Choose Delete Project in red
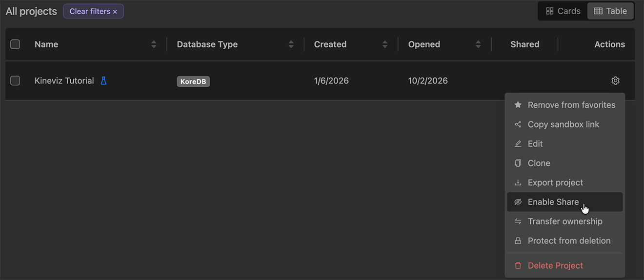This screenshot has height=280, width=644. pos(565,266)
